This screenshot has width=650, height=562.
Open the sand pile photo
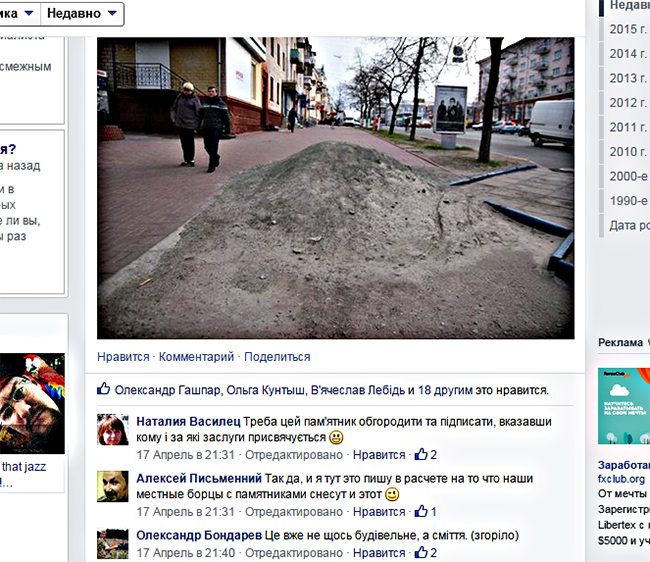336,188
